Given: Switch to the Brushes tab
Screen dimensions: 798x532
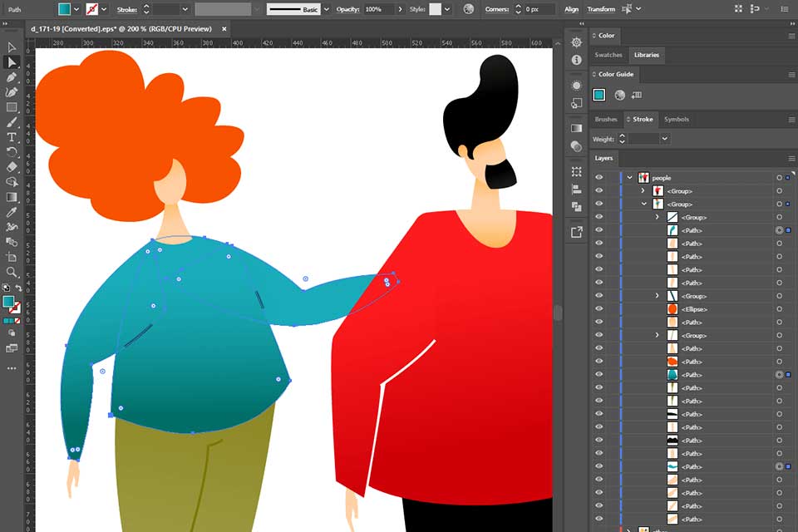Looking at the screenshot, I should point(607,119).
